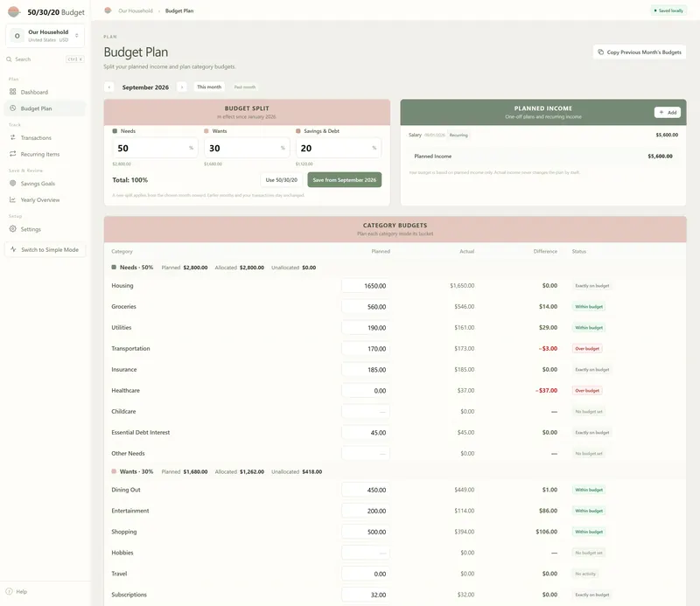Click the plus icon in Planned Income
The width and height of the screenshot is (700, 606).
tap(661, 112)
